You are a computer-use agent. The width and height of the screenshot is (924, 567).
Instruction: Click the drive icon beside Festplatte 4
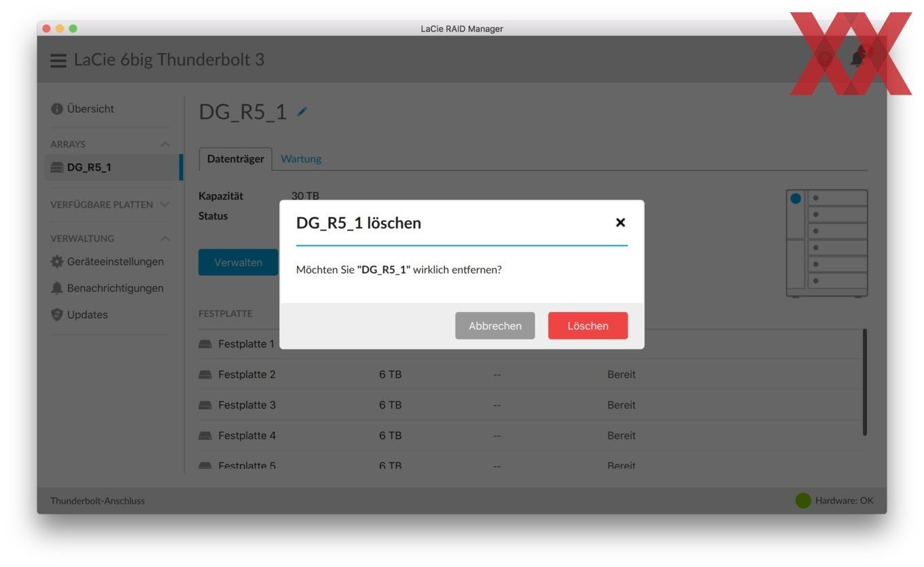(x=205, y=436)
